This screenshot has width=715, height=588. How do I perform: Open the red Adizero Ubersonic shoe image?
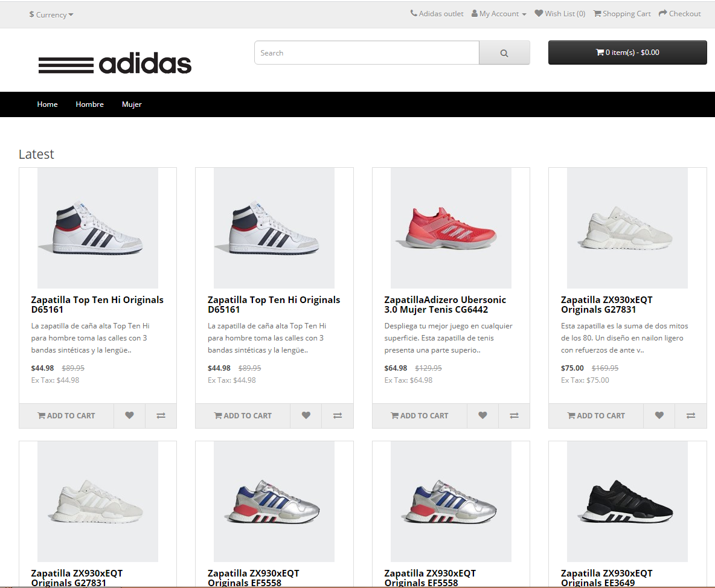tap(451, 228)
